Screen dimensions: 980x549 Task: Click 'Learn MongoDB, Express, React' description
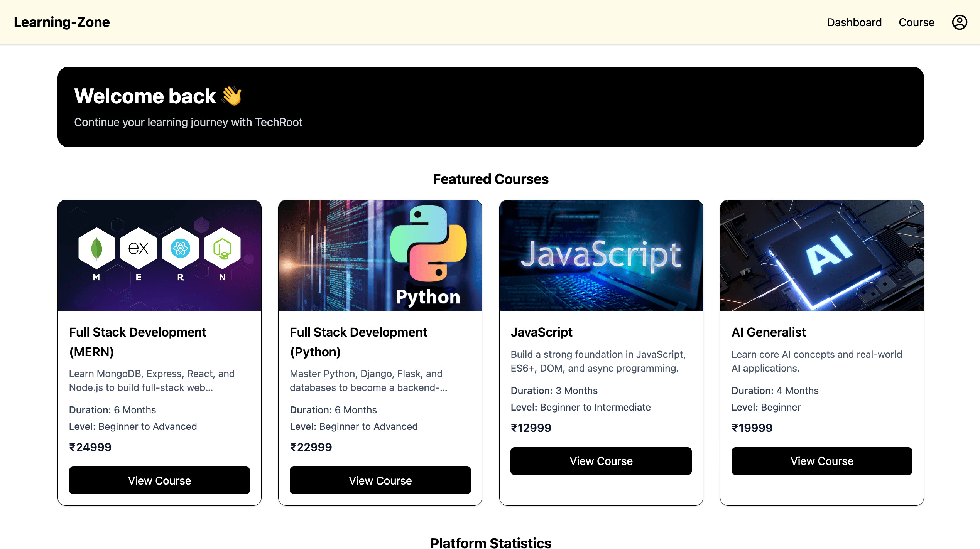(x=152, y=381)
